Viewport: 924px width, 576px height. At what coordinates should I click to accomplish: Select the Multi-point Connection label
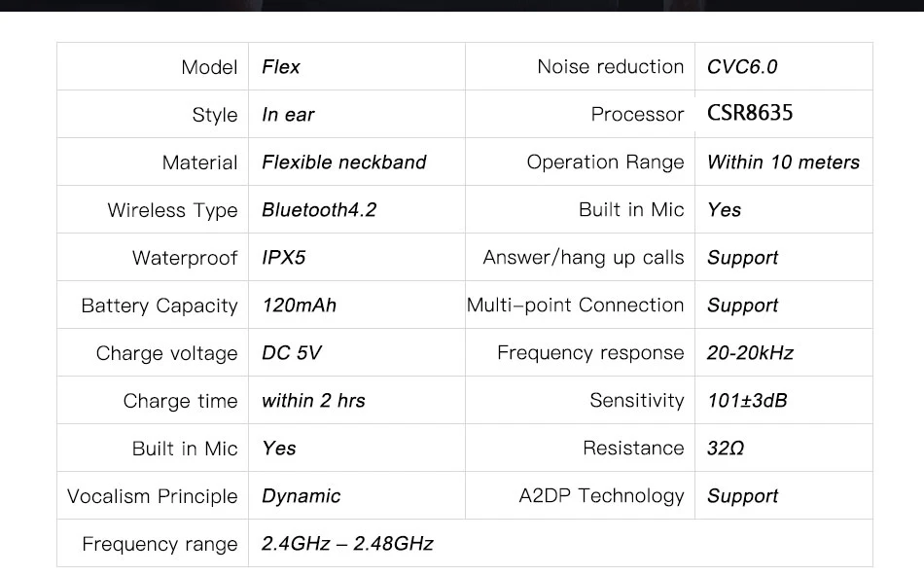pyautogui.click(x=575, y=306)
